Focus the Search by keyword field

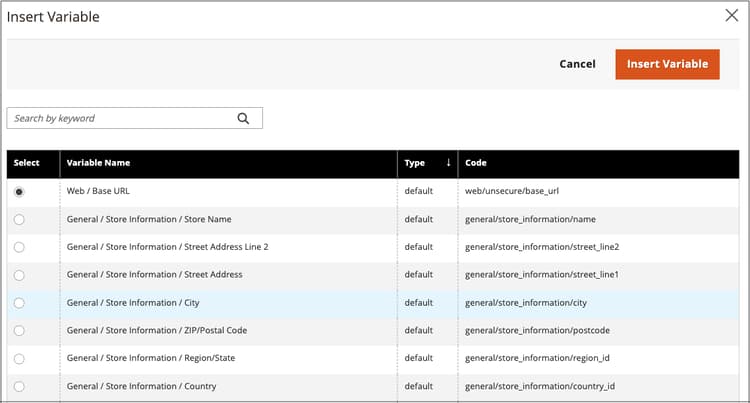134,118
